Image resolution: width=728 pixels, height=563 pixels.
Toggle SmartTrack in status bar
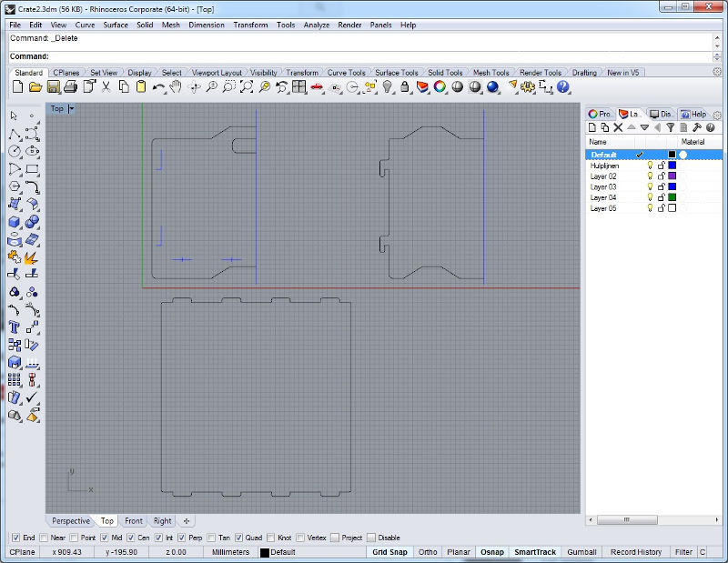(535, 552)
